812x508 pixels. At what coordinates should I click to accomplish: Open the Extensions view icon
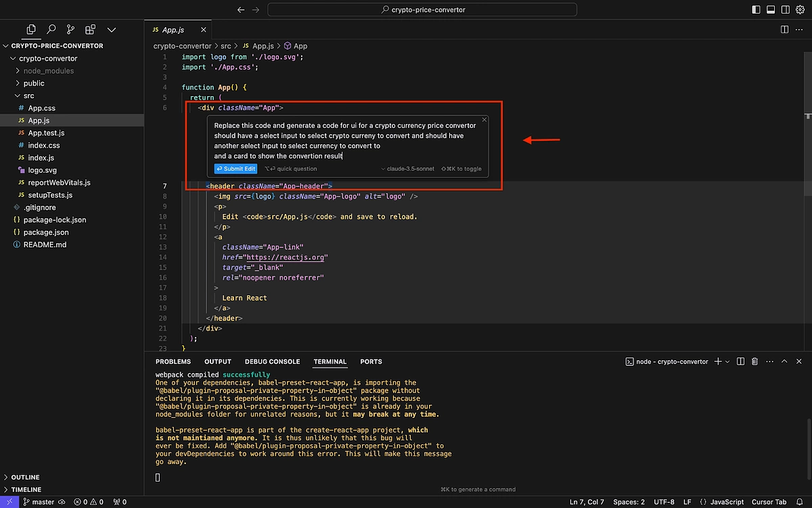click(91, 30)
